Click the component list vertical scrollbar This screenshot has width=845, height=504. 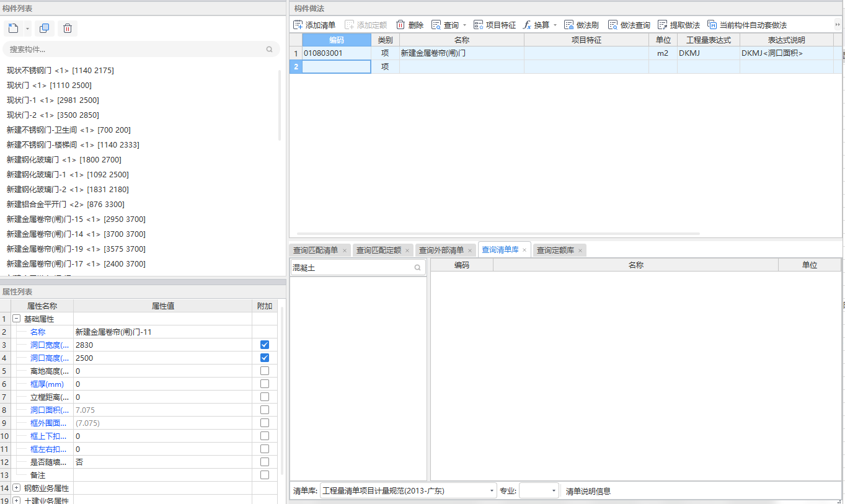point(280,105)
